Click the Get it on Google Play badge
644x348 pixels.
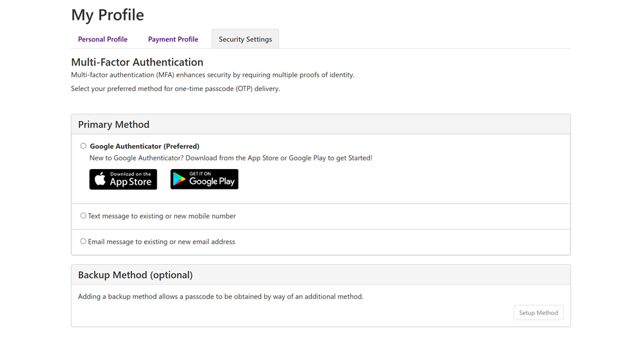(204, 180)
